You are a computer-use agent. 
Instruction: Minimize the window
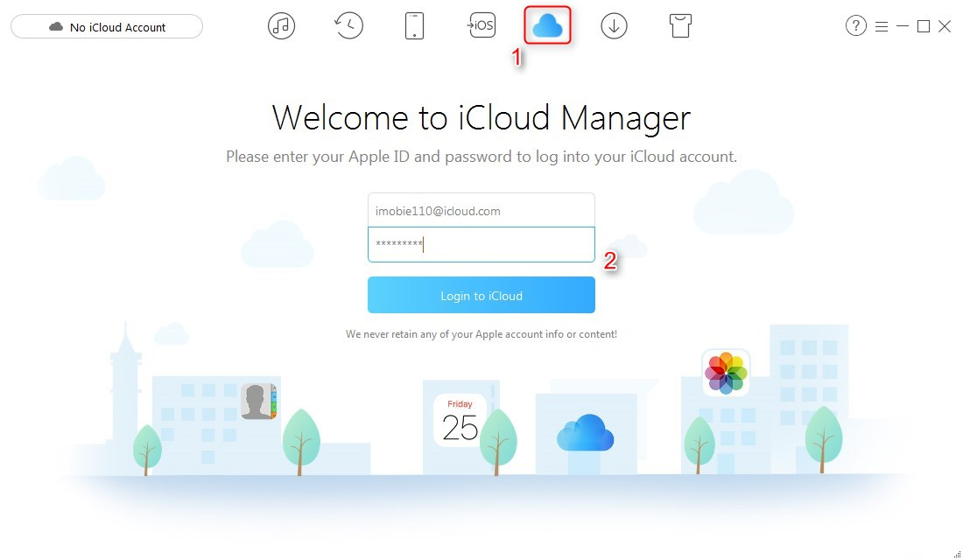[903, 25]
